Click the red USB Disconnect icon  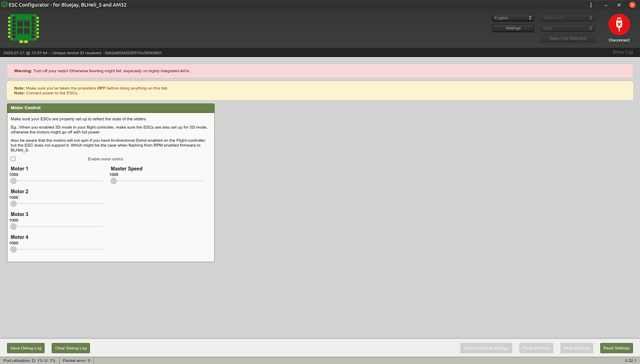[x=618, y=24]
